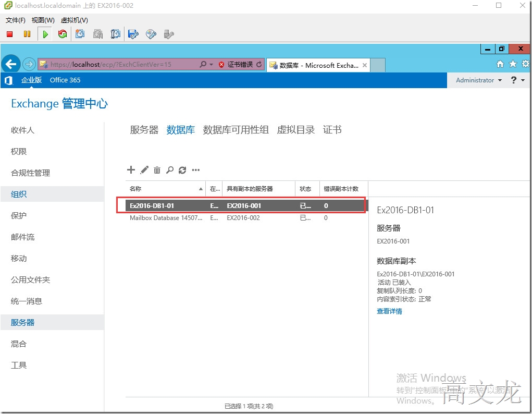Open 收件人 in the sidebar
Viewport: 532px width, 414px height.
pos(23,130)
